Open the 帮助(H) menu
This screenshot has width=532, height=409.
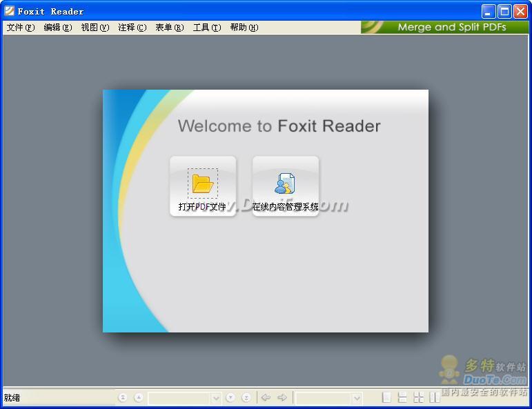[244, 28]
